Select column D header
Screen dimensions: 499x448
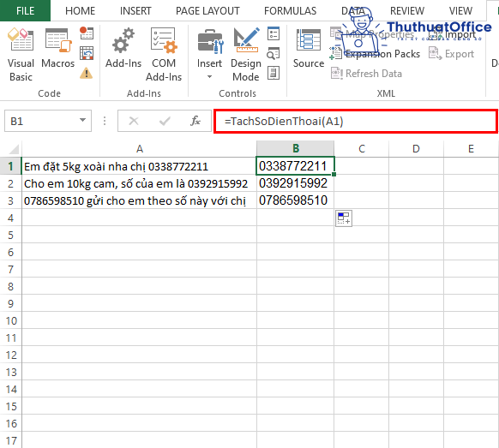click(416, 149)
